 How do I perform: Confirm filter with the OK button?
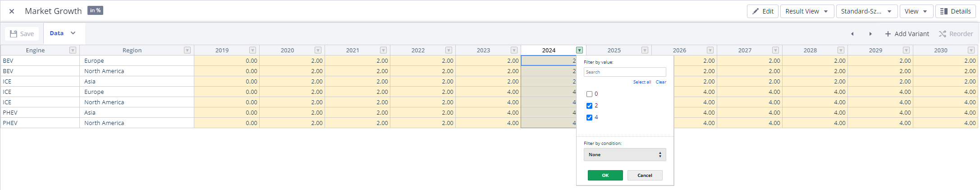point(605,175)
